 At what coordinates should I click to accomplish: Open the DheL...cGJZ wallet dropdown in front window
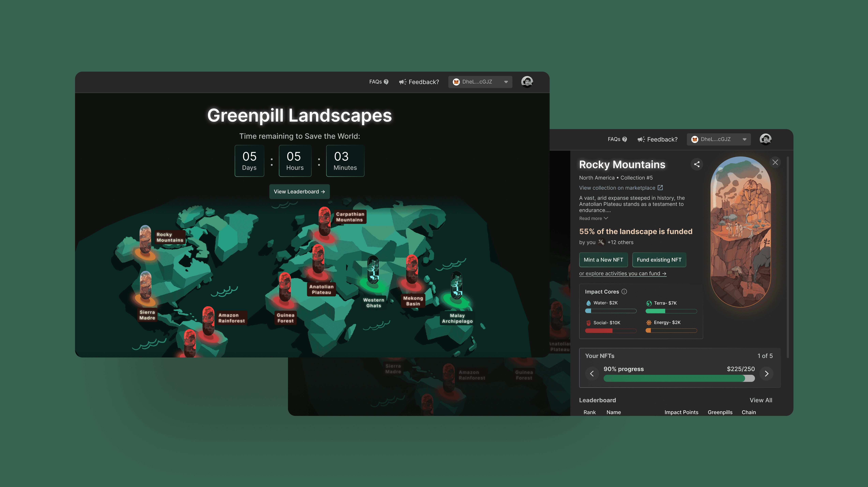[480, 82]
